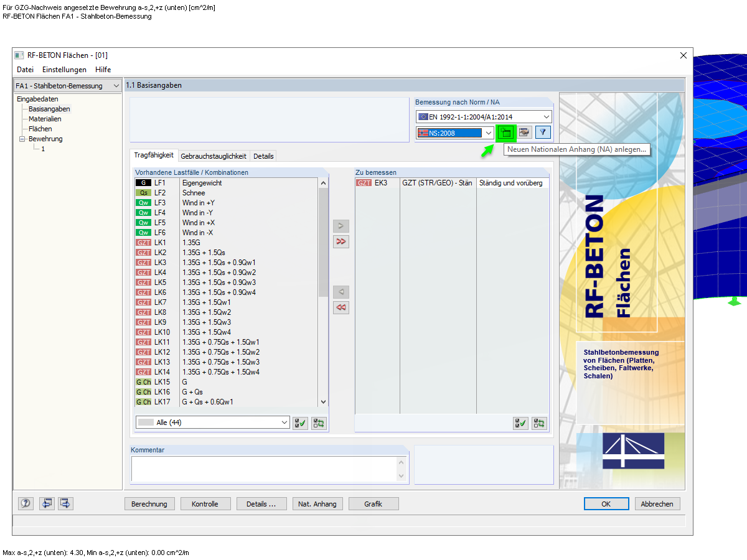Create a new National Annex with the highlighted icon
The width and height of the screenshot is (747, 560).
click(506, 133)
